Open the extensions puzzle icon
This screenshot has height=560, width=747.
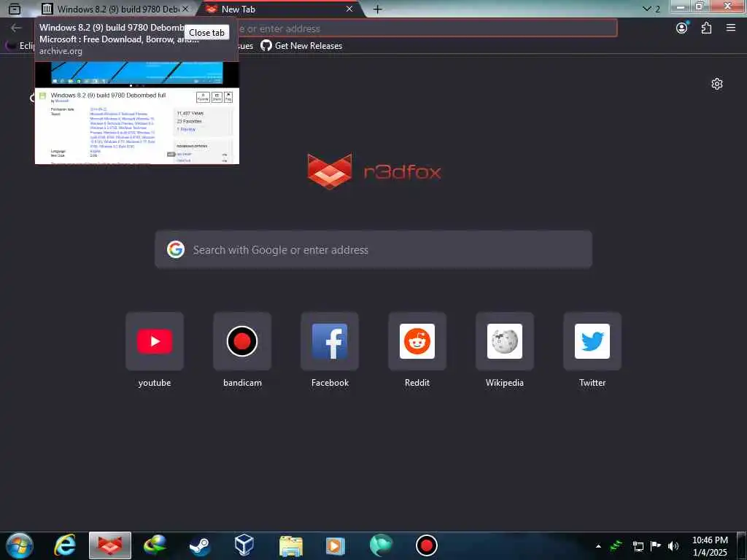(706, 28)
